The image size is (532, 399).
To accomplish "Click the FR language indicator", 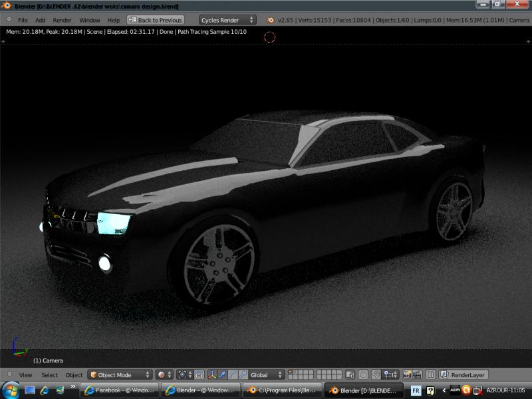I will pyautogui.click(x=416, y=390).
